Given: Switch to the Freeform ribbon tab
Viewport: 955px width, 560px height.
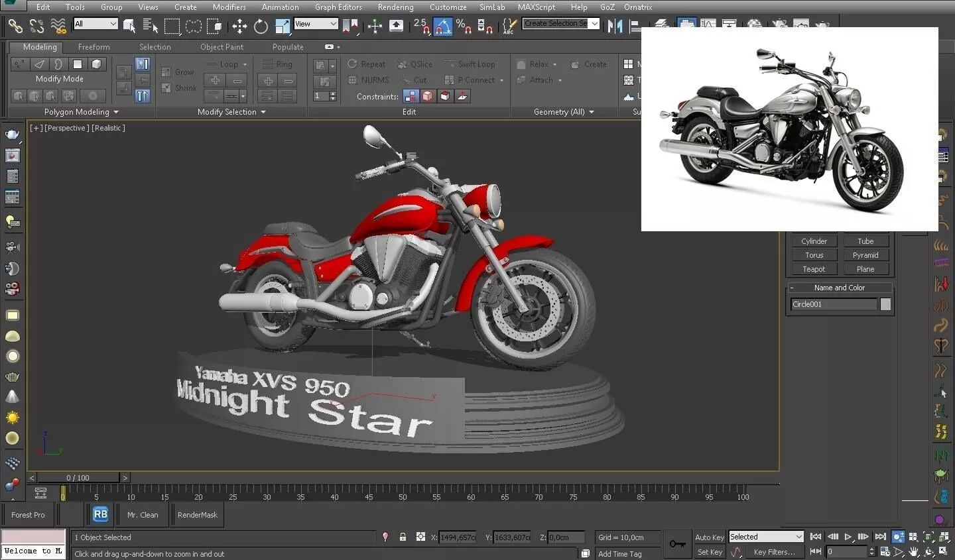Looking at the screenshot, I should tap(94, 47).
